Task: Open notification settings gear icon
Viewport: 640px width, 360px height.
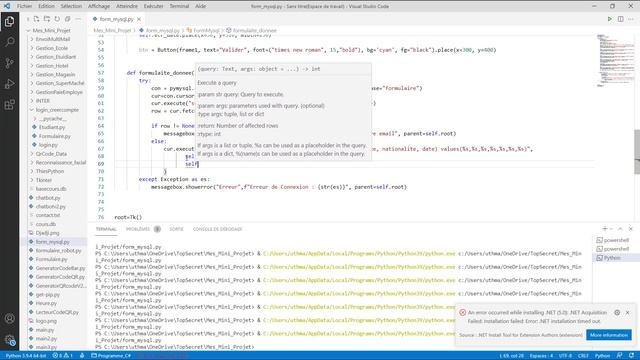Action: [617, 312]
